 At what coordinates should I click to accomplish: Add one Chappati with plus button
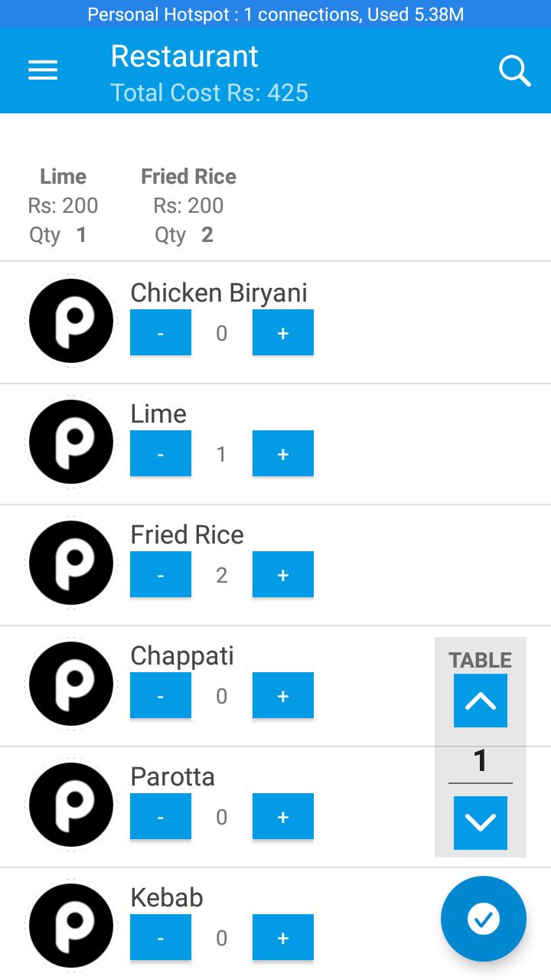point(283,695)
